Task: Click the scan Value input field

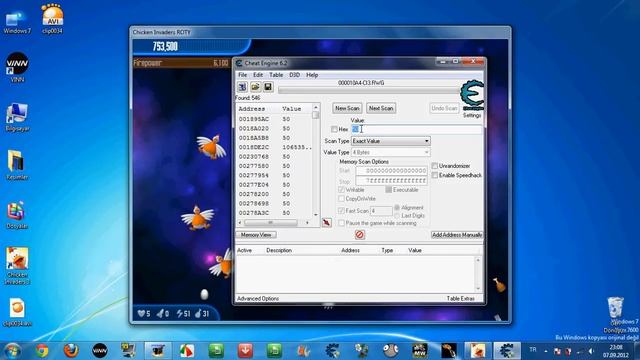Action: [416, 129]
